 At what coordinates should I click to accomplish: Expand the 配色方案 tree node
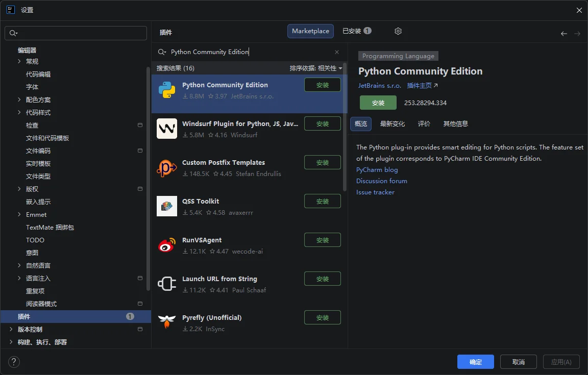[x=19, y=99]
